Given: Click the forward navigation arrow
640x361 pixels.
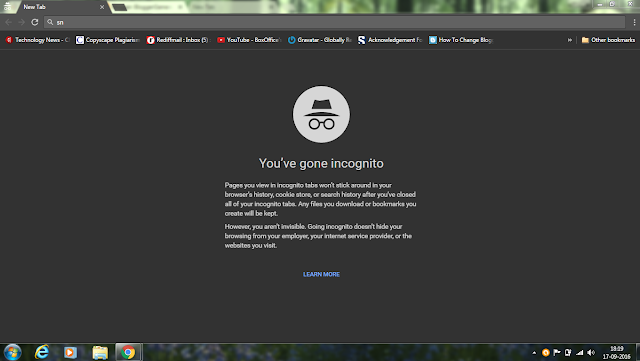Looking at the screenshot, I should tap(22, 22).
